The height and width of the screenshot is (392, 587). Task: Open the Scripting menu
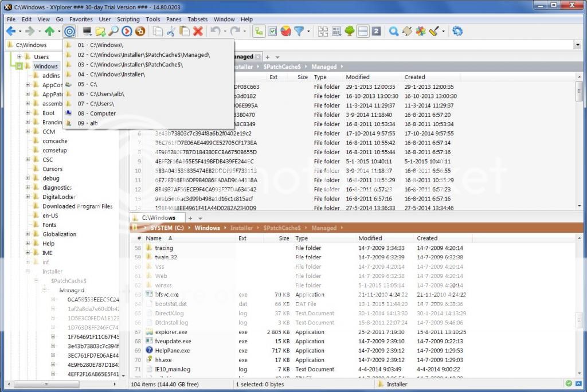[128, 19]
